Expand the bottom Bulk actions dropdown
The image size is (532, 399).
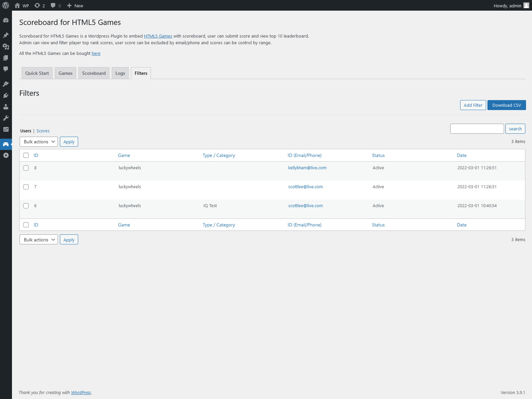pos(39,240)
